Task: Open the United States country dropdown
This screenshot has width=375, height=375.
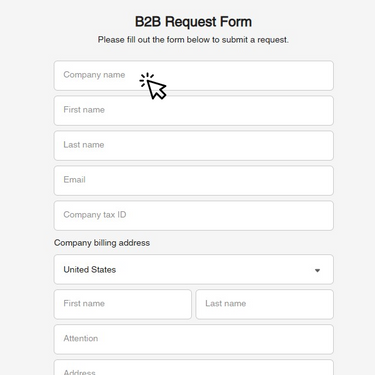Action: pos(194,269)
